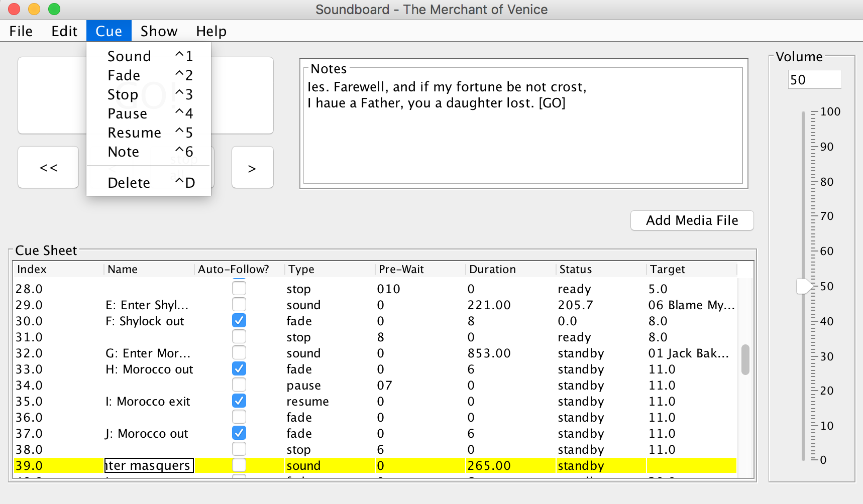The height and width of the screenshot is (504, 863).
Task: Toggle Auto-Follow for cue 36.0
Action: pos(239,417)
